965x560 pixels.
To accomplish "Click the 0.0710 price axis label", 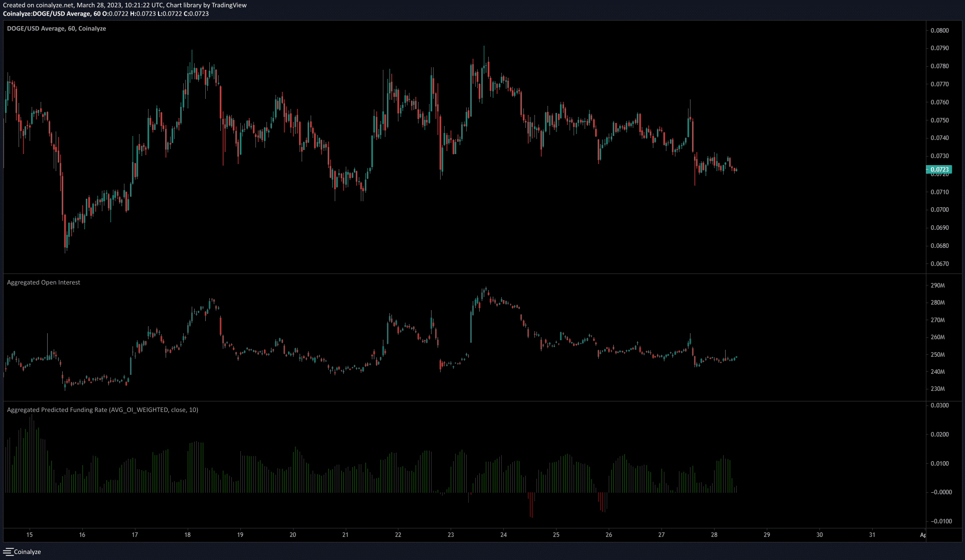I will coord(939,192).
